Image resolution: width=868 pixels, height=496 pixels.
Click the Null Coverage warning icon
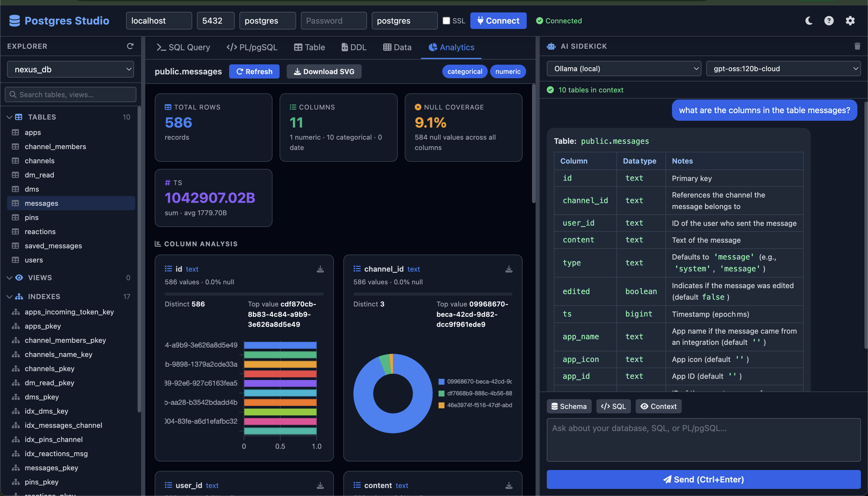(x=418, y=107)
